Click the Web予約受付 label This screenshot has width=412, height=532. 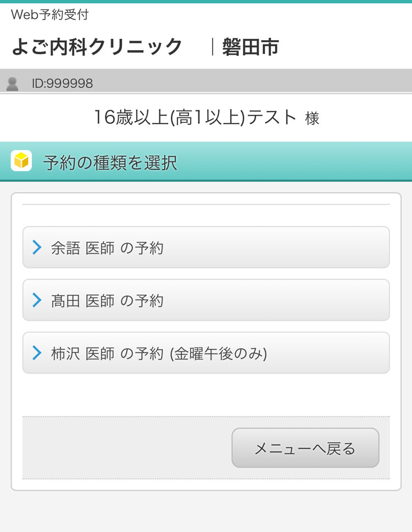point(49,15)
